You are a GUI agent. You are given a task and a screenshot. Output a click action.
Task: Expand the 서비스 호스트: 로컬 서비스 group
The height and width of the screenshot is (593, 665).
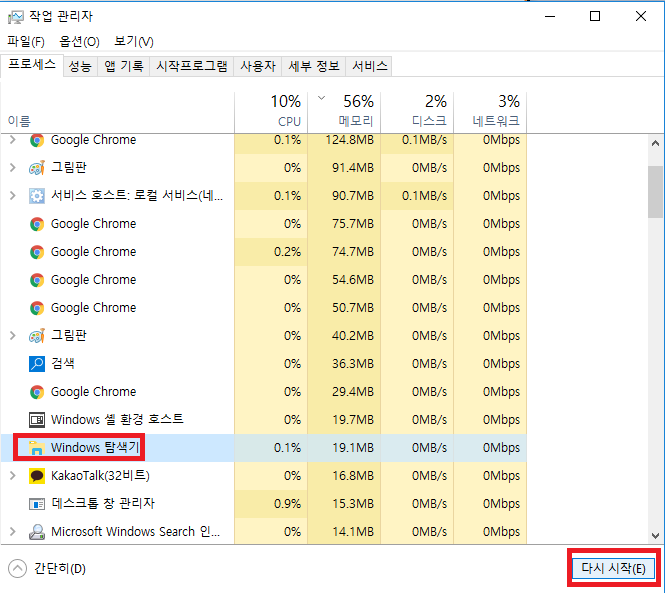click(x=13, y=196)
